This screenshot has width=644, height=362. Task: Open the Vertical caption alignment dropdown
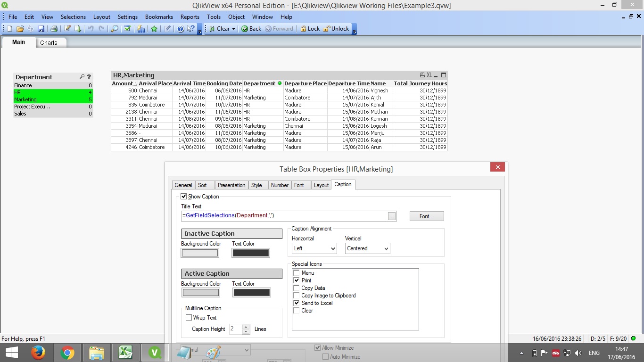coord(367,248)
